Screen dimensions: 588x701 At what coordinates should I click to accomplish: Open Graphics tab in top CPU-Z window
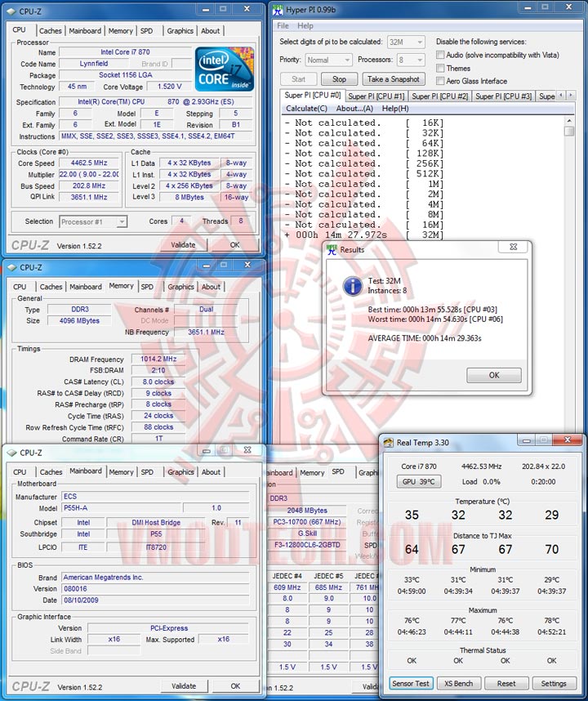[x=180, y=31]
